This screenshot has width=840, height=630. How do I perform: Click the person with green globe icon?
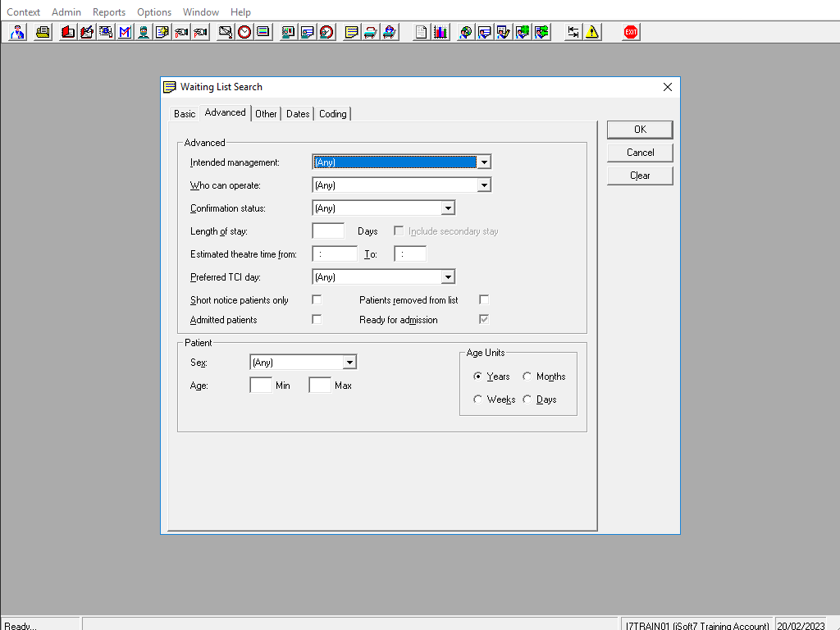tap(523, 32)
